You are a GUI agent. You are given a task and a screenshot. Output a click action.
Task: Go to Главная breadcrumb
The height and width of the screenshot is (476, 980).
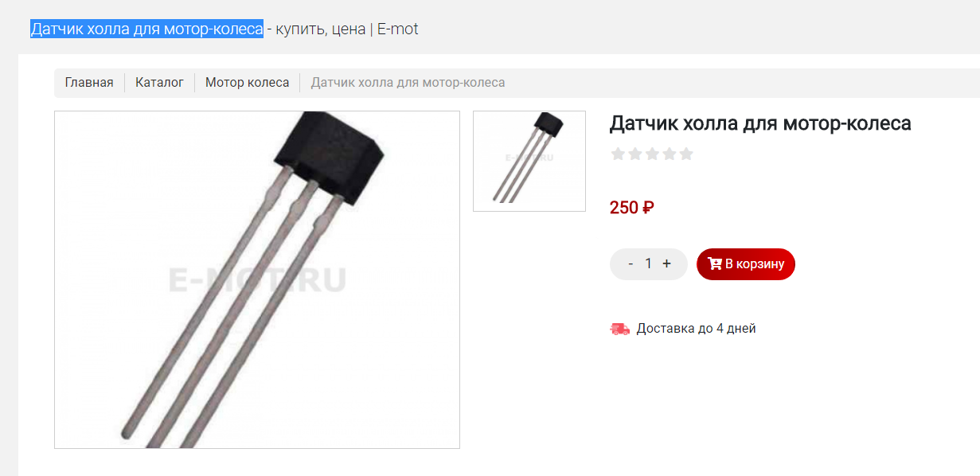pyautogui.click(x=89, y=83)
